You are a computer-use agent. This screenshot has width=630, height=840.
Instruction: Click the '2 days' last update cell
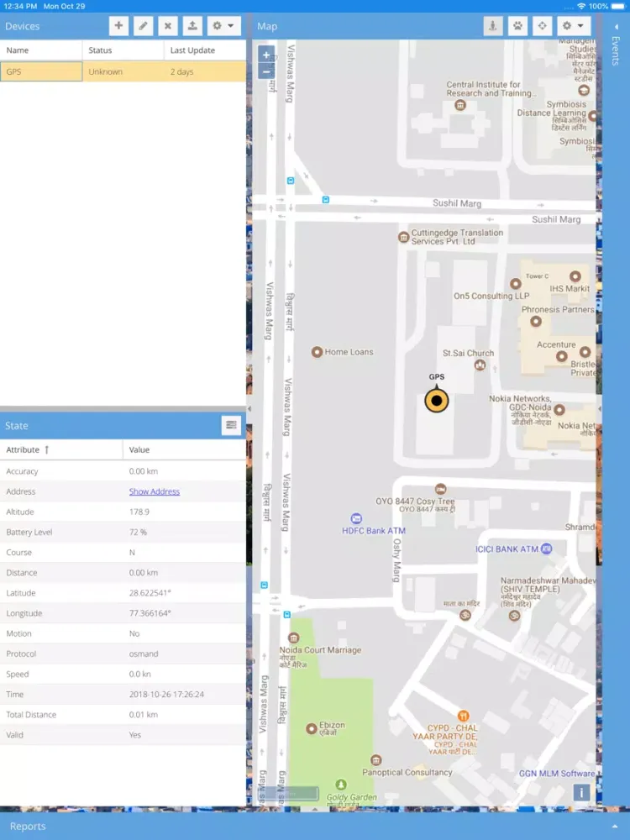coord(205,71)
